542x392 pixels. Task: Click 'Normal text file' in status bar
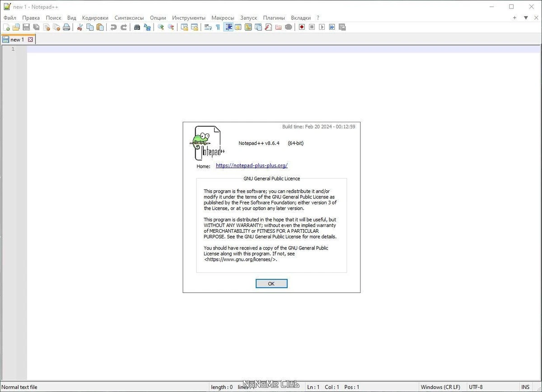[x=19, y=387]
